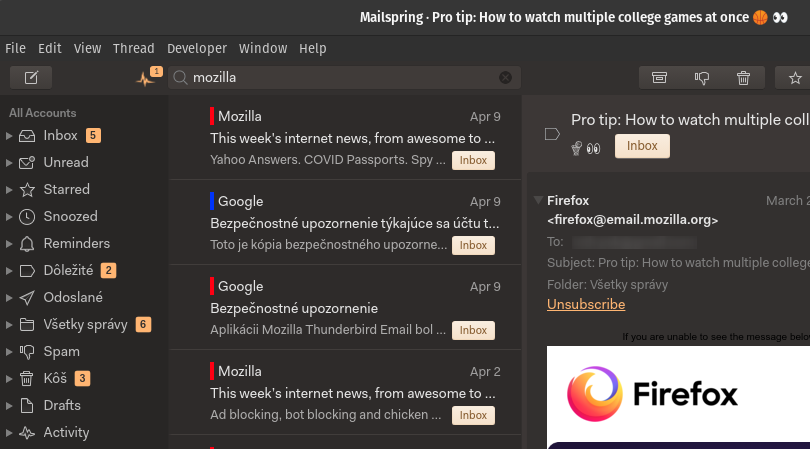Click Inbox tag on Yahoo Answers email
Image resolution: width=810 pixels, height=449 pixels.
tap(473, 160)
